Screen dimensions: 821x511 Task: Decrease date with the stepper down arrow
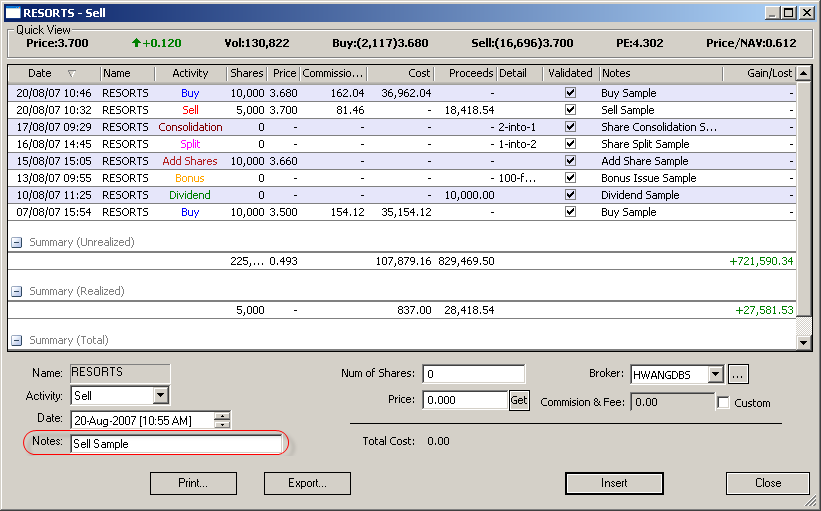point(223,424)
